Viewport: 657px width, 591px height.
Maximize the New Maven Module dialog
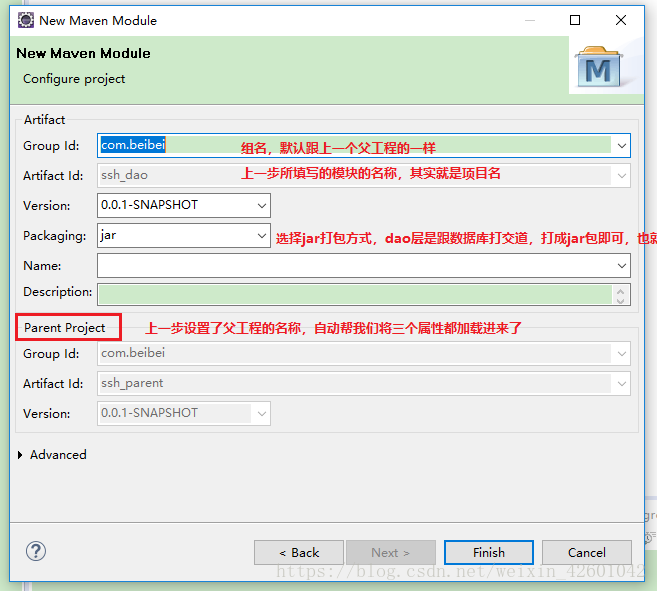(575, 20)
